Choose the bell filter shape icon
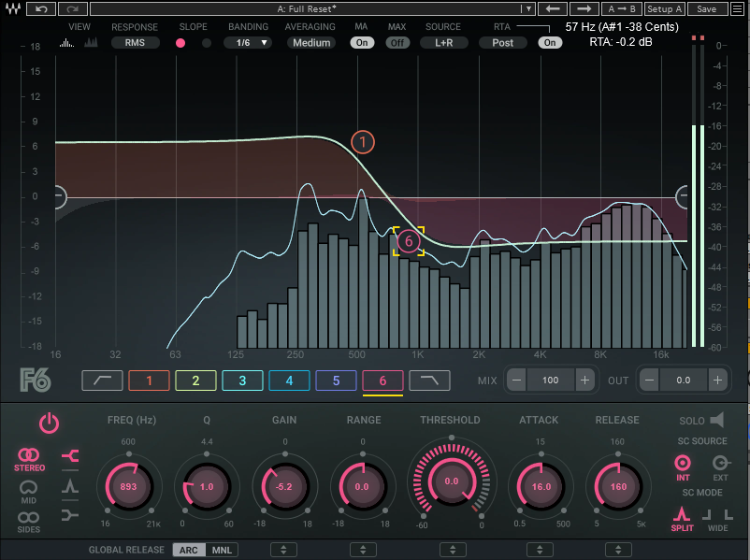 pos(70,485)
